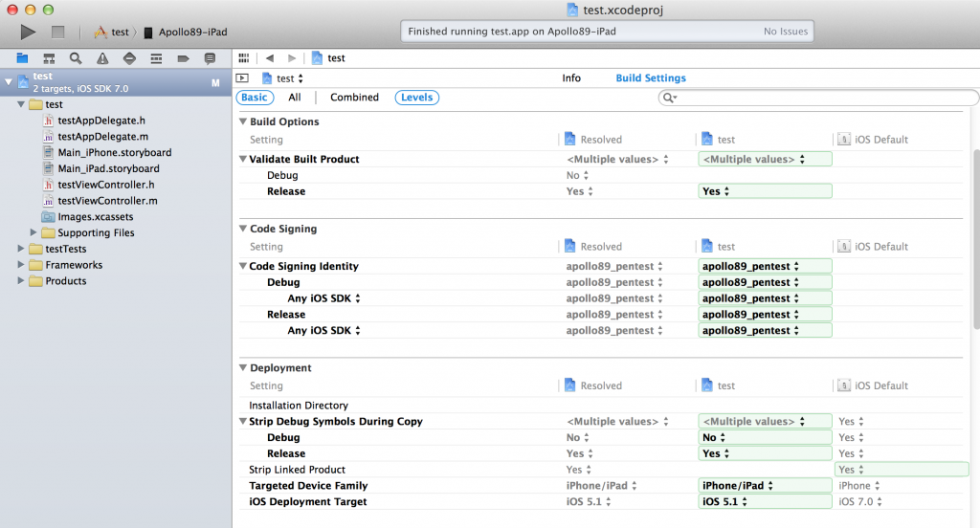Viewport: 980px width, 528px height.
Task: Switch to the Info tab
Action: (571, 78)
